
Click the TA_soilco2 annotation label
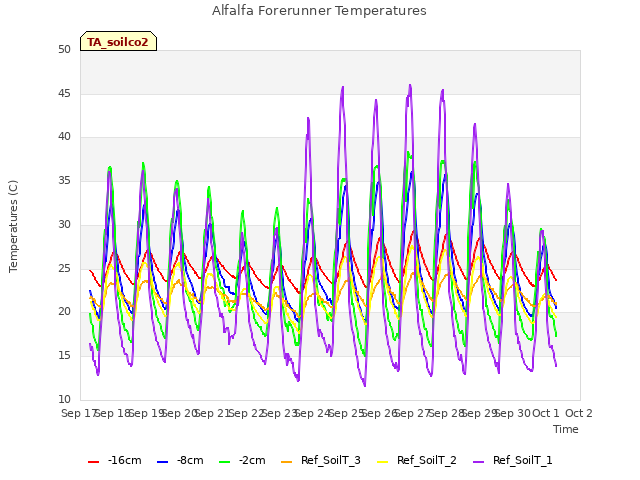tap(118, 41)
